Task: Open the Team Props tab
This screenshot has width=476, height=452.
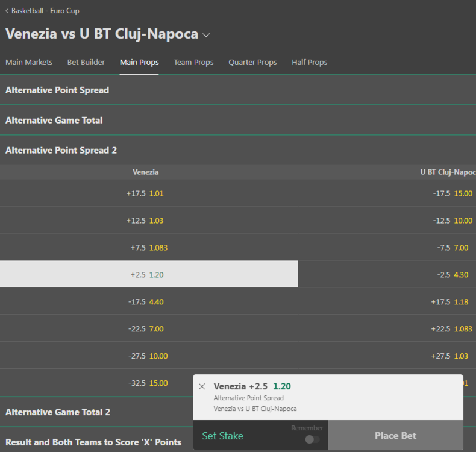Action: coord(193,62)
